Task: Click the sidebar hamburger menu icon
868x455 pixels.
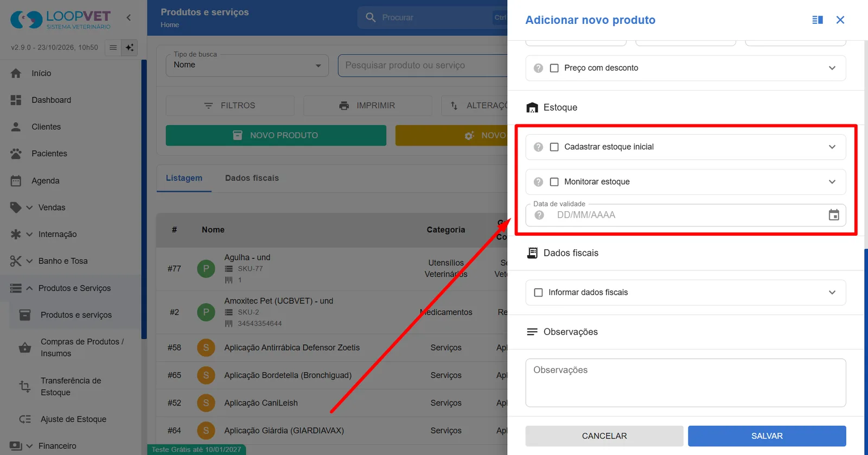Action: (x=113, y=47)
